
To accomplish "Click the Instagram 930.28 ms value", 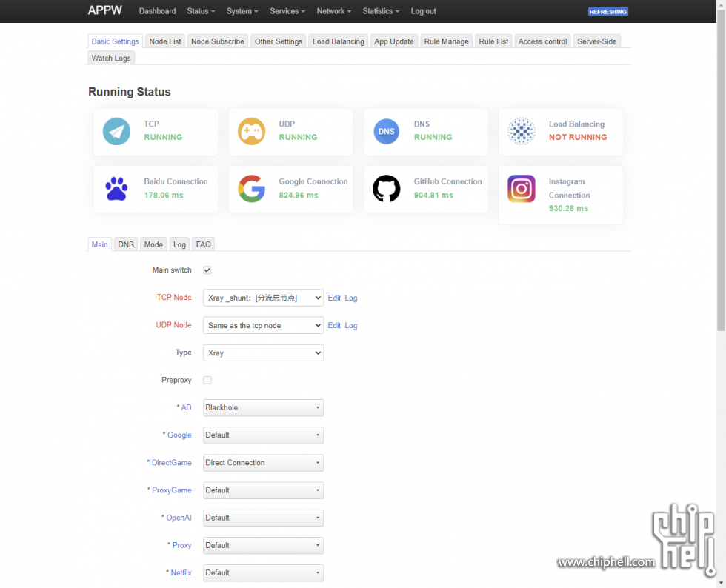I will tap(569, 208).
